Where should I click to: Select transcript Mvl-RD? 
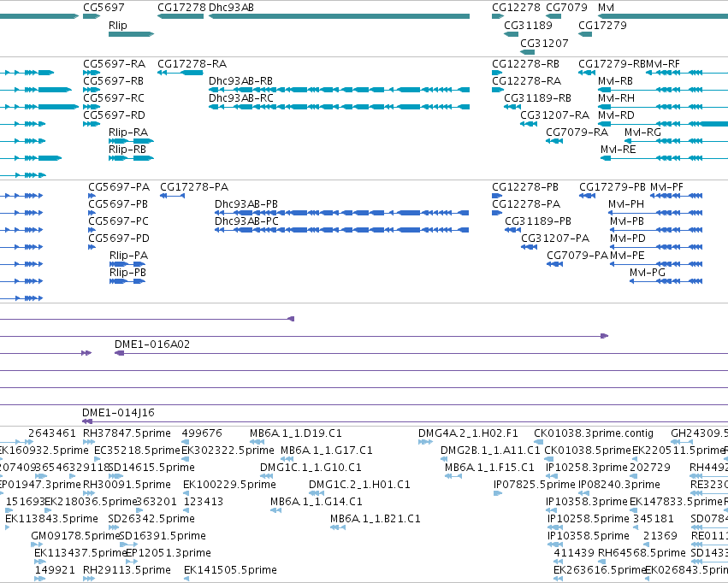click(x=663, y=124)
